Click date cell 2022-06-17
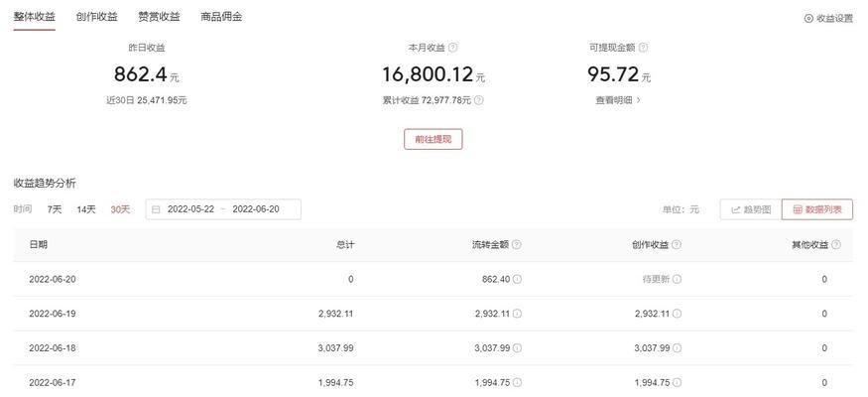This screenshot has width=868, height=397. coord(53,382)
